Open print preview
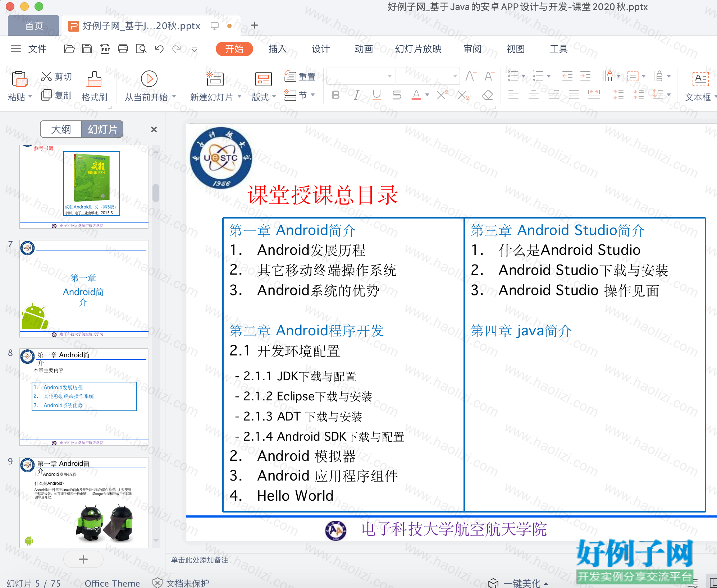 point(141,49)
